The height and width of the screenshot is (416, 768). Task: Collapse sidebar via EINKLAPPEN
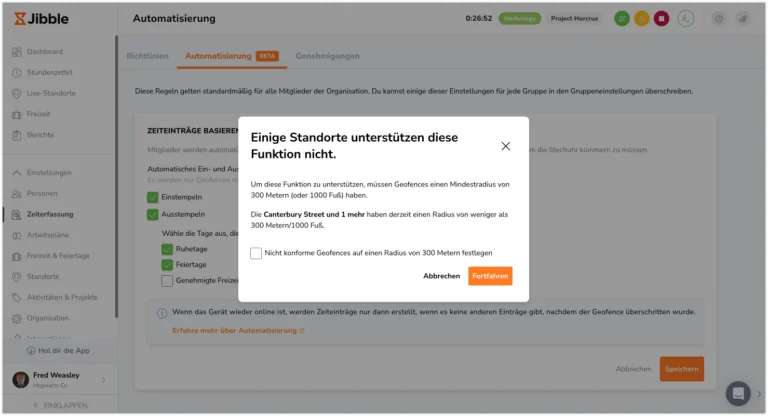pyautogui.click(x=60, y=405)
